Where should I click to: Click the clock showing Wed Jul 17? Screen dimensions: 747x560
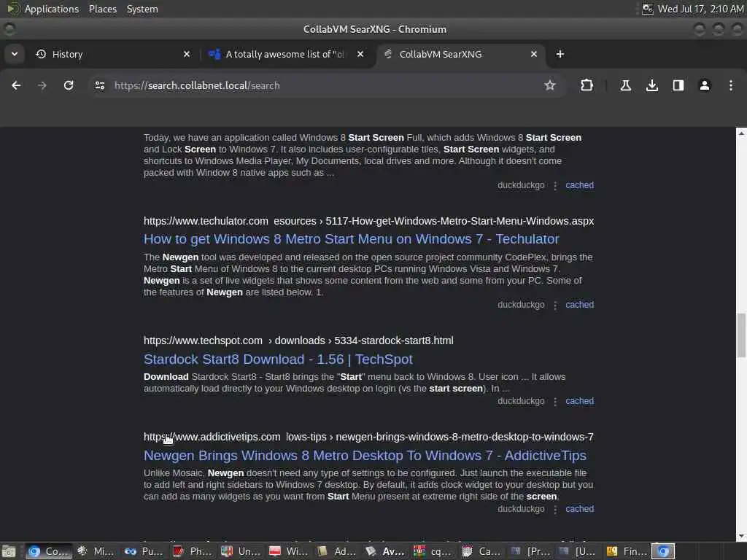pos(700,9)
